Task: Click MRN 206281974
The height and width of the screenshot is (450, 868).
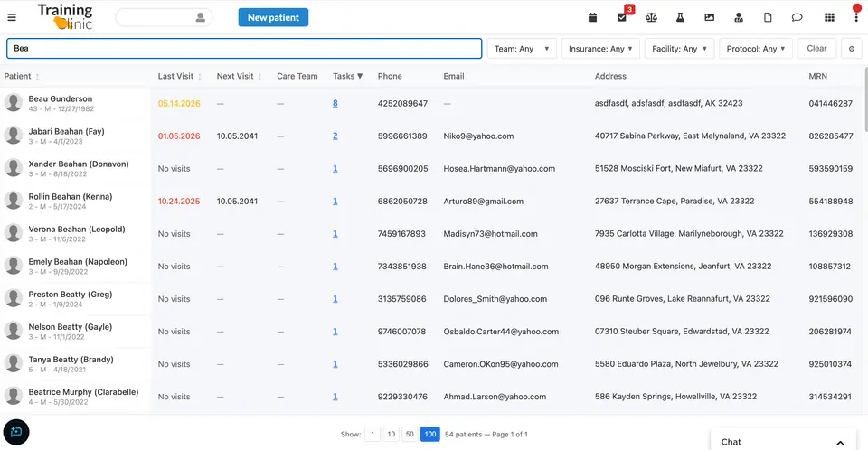Action: pyautogui.click(x=830, y=332)
